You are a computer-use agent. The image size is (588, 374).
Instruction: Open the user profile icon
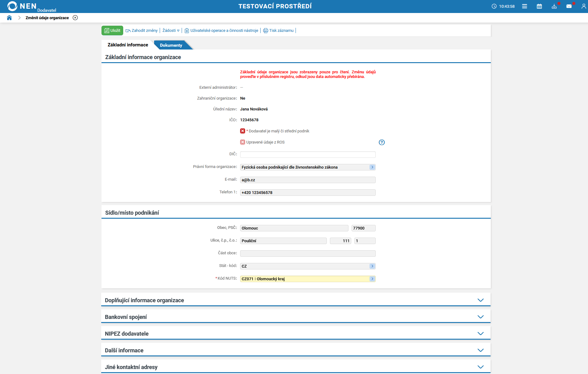pyautogui.click(x=583, y=6)
